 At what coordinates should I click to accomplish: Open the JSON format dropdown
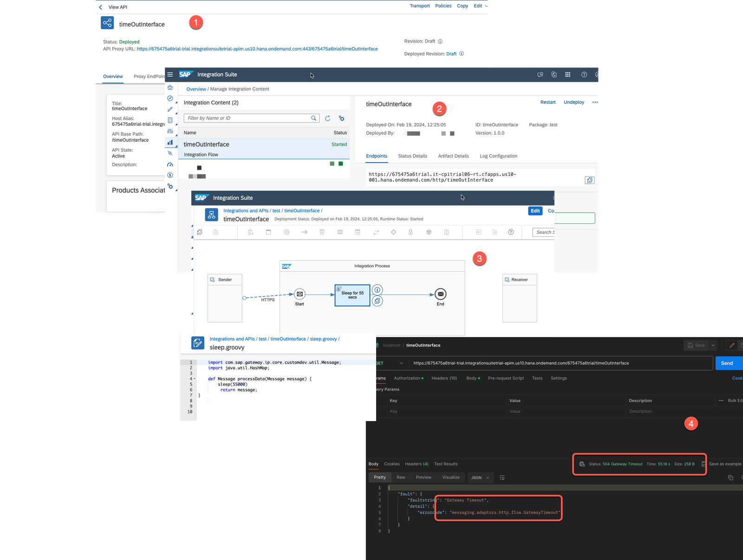pyautogui.click(x=480, y=477)
